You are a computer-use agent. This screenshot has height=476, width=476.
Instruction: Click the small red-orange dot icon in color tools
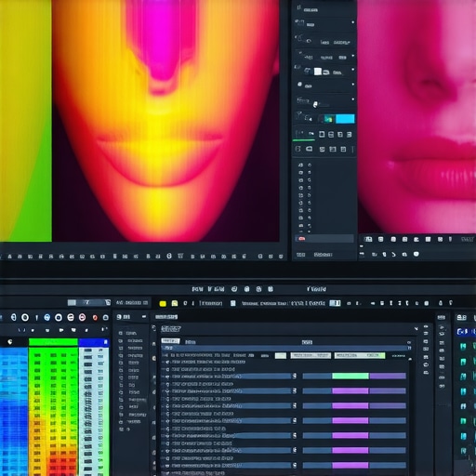click(x=95, y=318)
